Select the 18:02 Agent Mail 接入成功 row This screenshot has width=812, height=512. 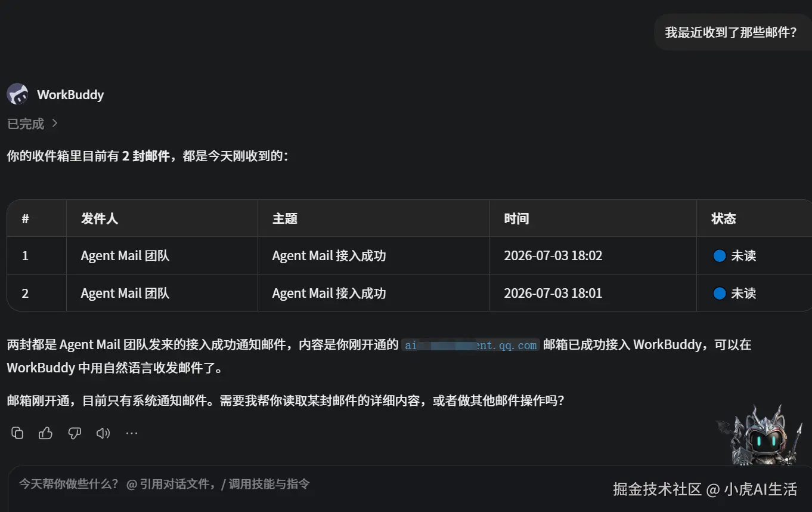click(x=409, y=256)
